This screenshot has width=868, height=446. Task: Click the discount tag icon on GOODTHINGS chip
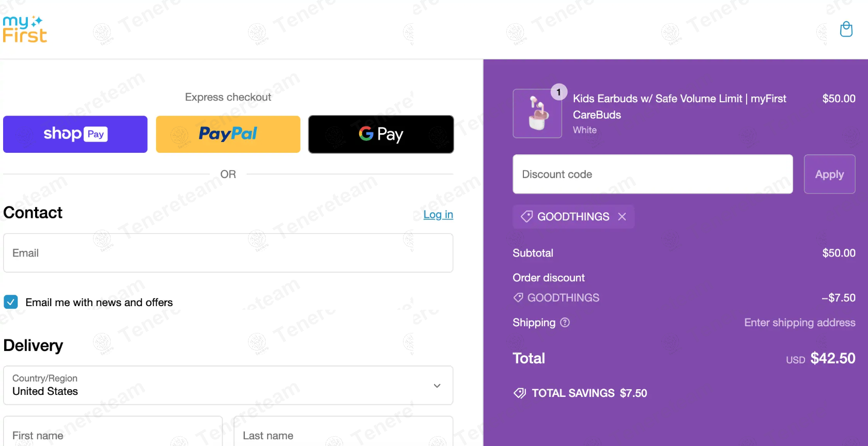[526, 217]
